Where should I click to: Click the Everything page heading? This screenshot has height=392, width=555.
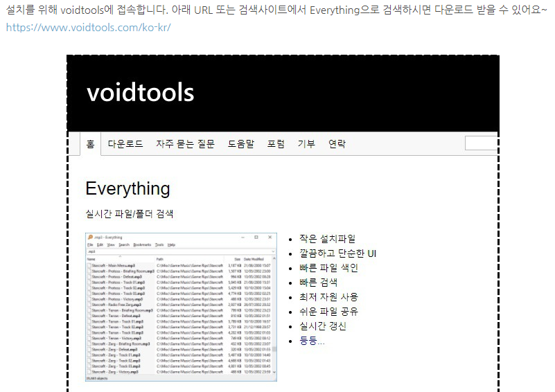[x=127, y=188]
